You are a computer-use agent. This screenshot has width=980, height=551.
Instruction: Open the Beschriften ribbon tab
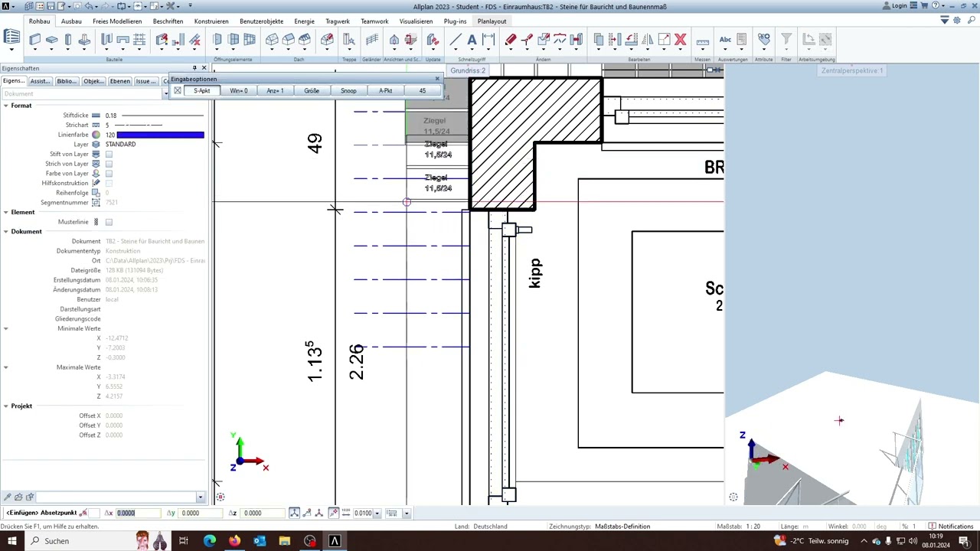(x=168, y=21)
